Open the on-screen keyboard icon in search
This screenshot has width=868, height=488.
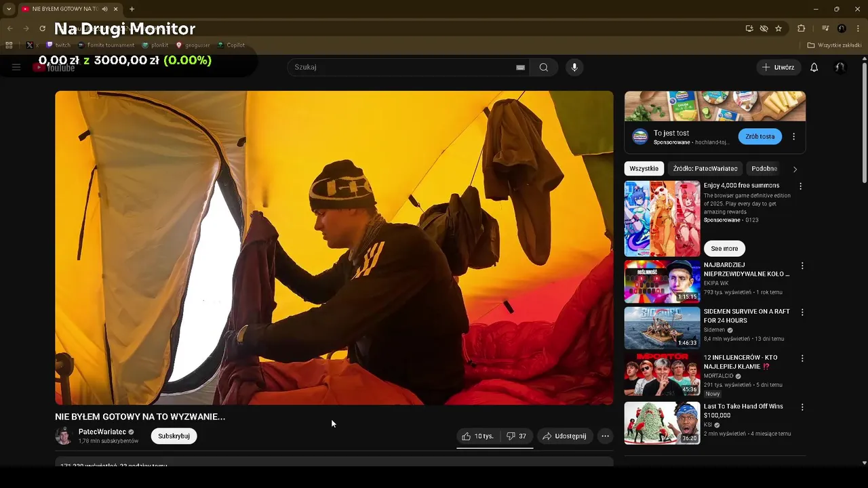point(521,67)
